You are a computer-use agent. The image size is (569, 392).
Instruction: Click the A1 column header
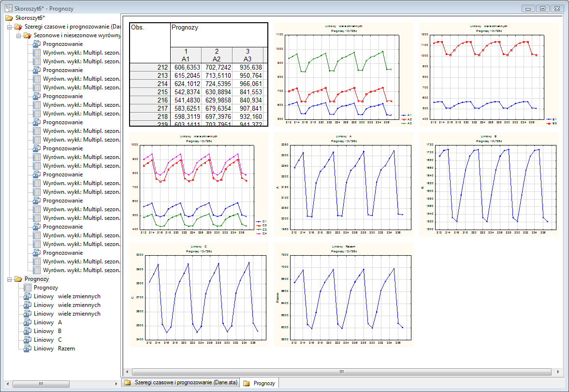click(186, 55)
